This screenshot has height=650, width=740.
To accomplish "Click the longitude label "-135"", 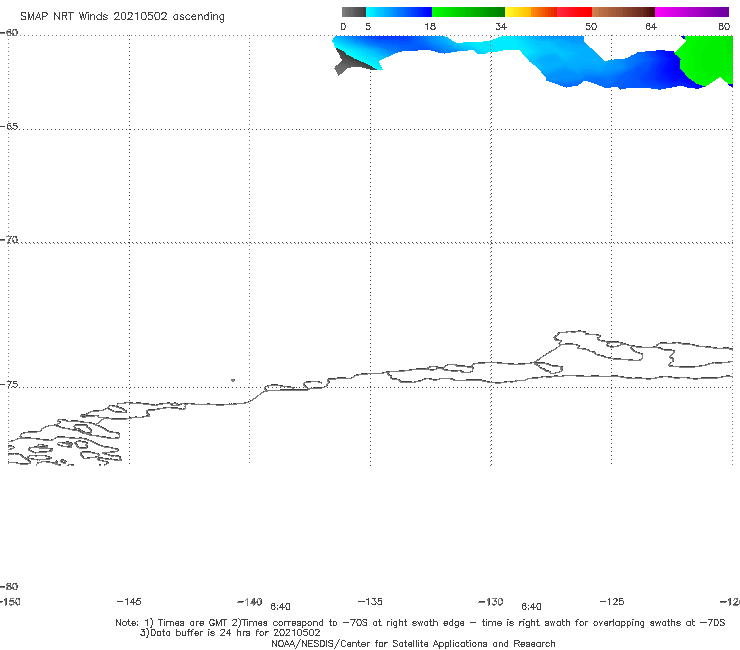I will 370,602.
